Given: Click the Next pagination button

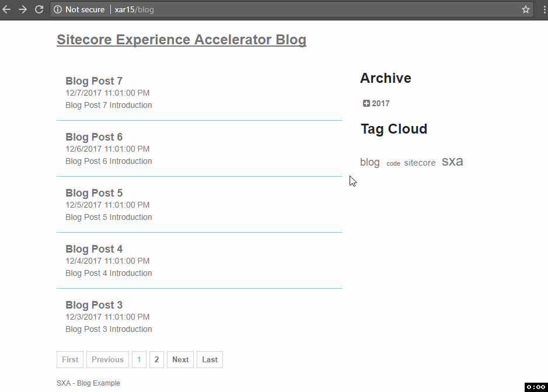Looking at the screenshot, I should [180, 359].
